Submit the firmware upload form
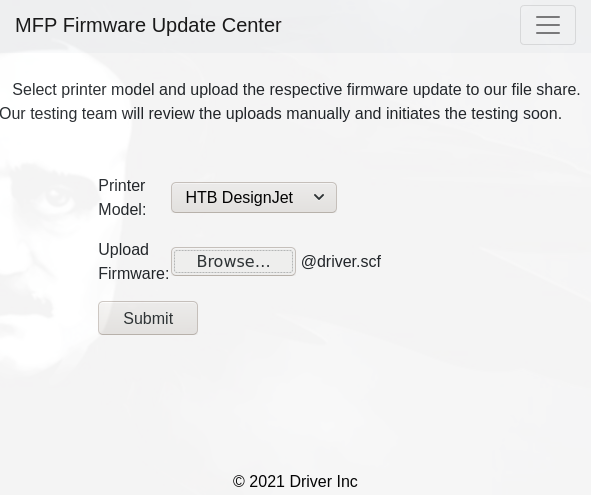 tap(148, 318)
